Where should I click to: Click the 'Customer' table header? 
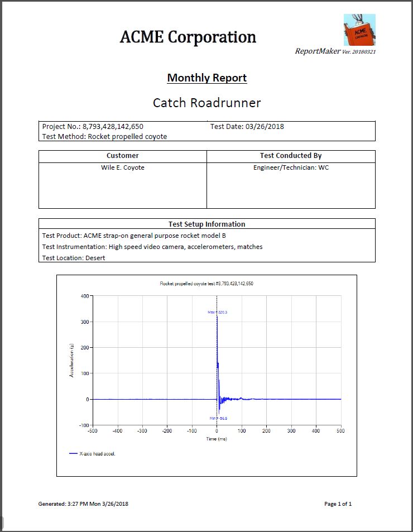coord(122,156)
